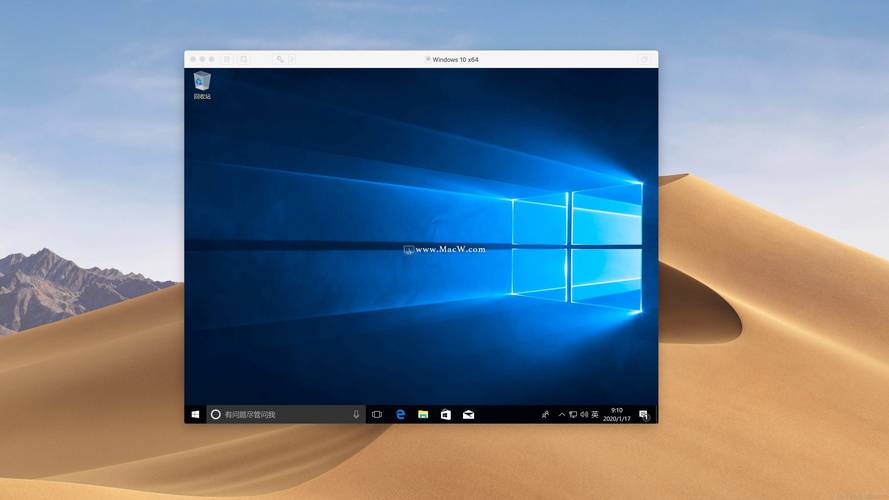Screen dimensions: 889x500
Task: Open the network status tray icon
Action: coord(572,414)
